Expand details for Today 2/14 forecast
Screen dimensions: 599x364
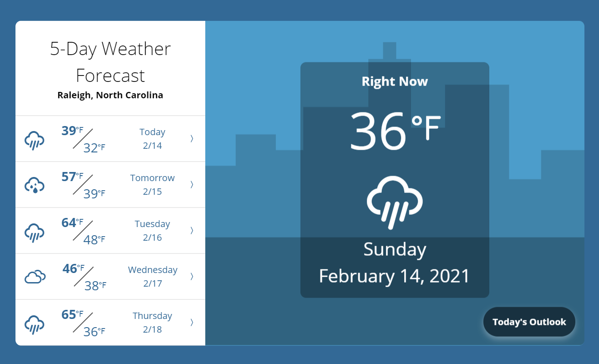[x=191, y=139]
